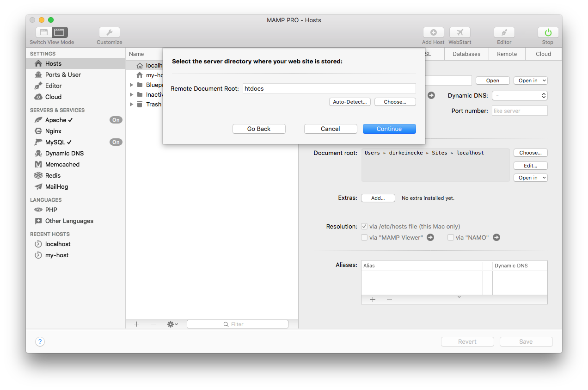588x390 pixels.
Task: Click the Remote Document Root text field
Action: tap(329, 88)
